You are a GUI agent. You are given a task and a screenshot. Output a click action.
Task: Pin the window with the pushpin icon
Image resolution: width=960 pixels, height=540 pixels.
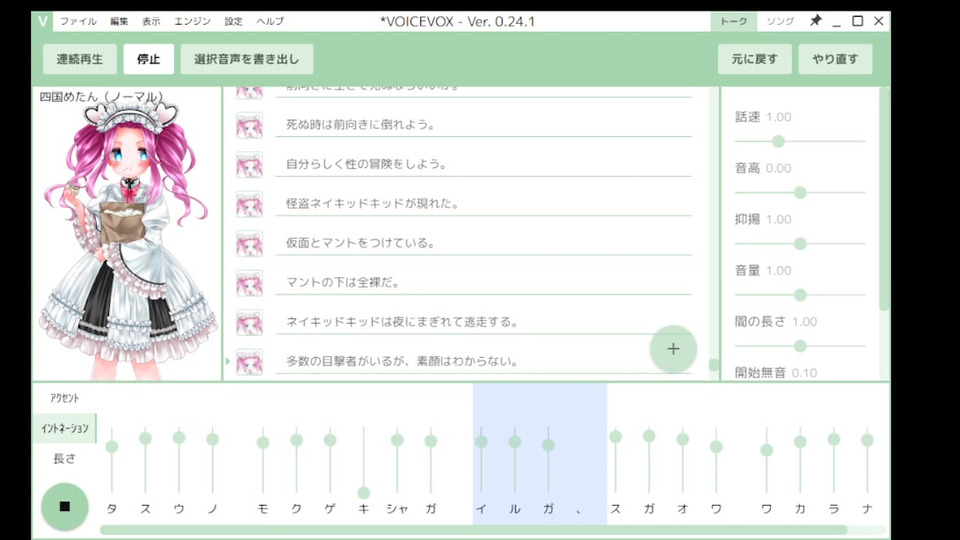pyautogui.click(x=816, y=21)
